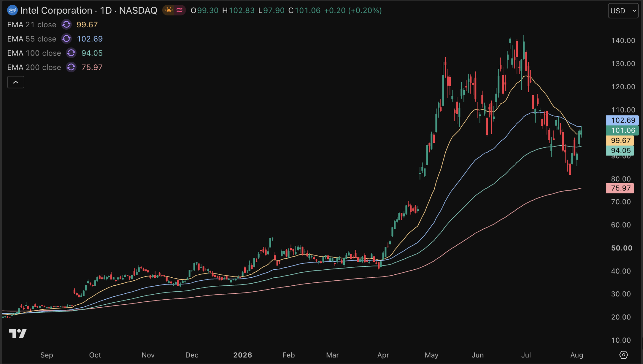Collapse the indicator legend with chevron
643x364 pixels.
click(x=16, y=82)
